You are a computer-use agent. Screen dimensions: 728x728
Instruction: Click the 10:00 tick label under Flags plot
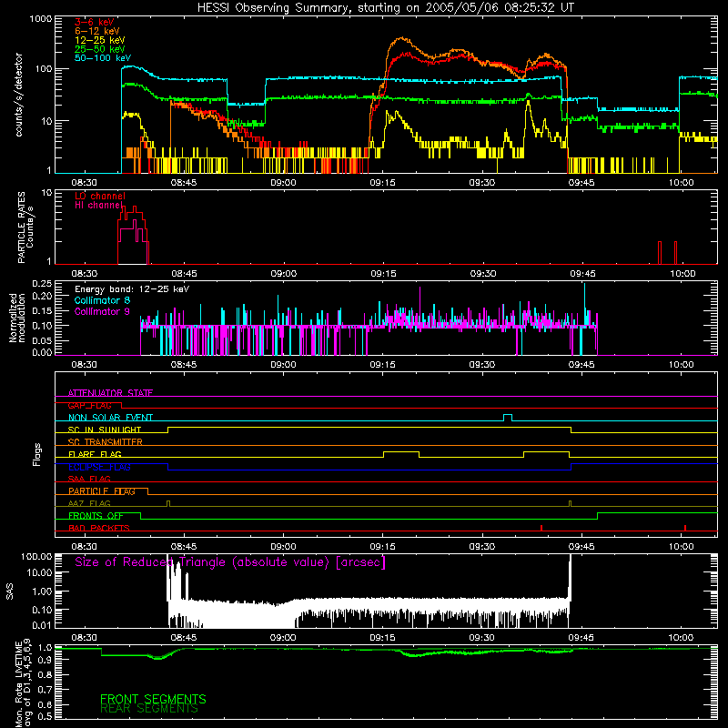(x=681, y=547)
